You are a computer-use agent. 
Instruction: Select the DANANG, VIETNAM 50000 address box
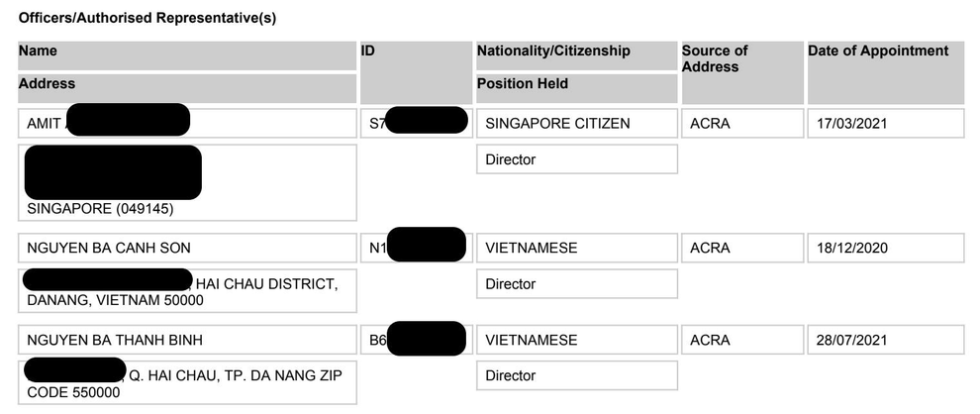point(187,293)
